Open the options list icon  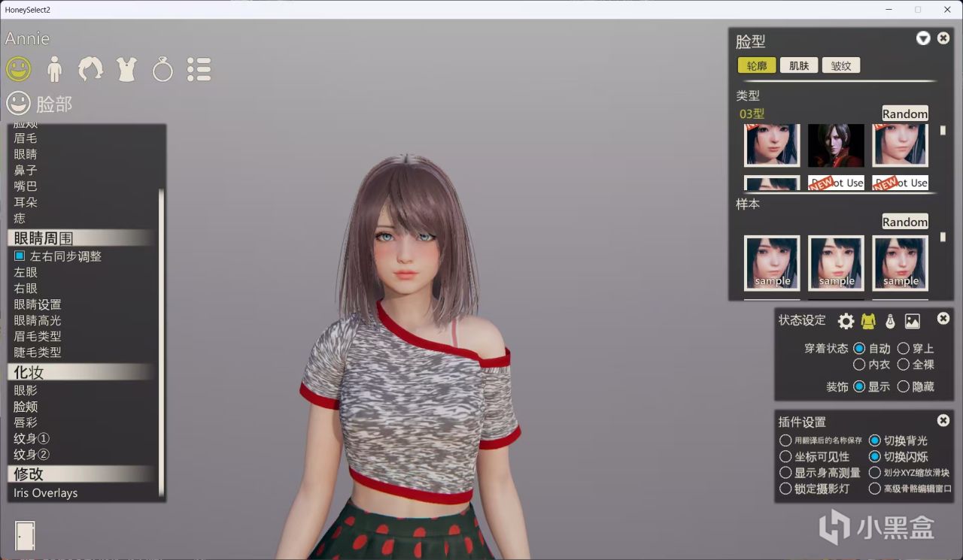[x=199, y=69]
